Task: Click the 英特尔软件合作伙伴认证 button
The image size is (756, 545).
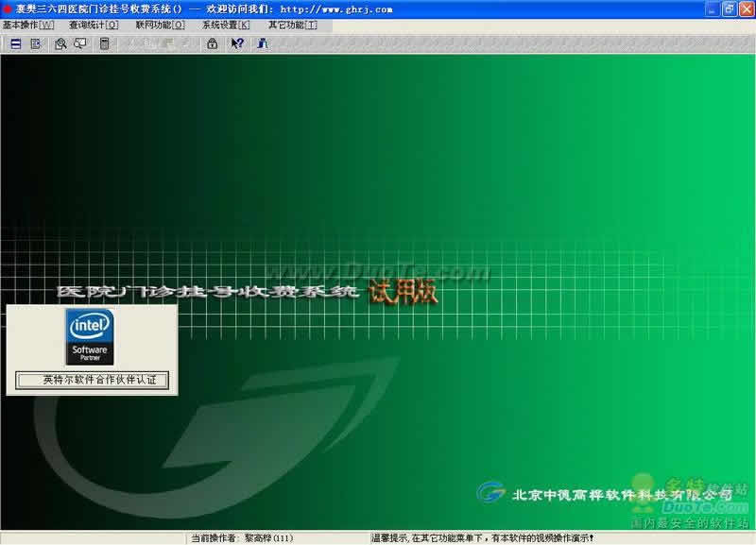Action: pyautogui.click(x=92, y=380)
